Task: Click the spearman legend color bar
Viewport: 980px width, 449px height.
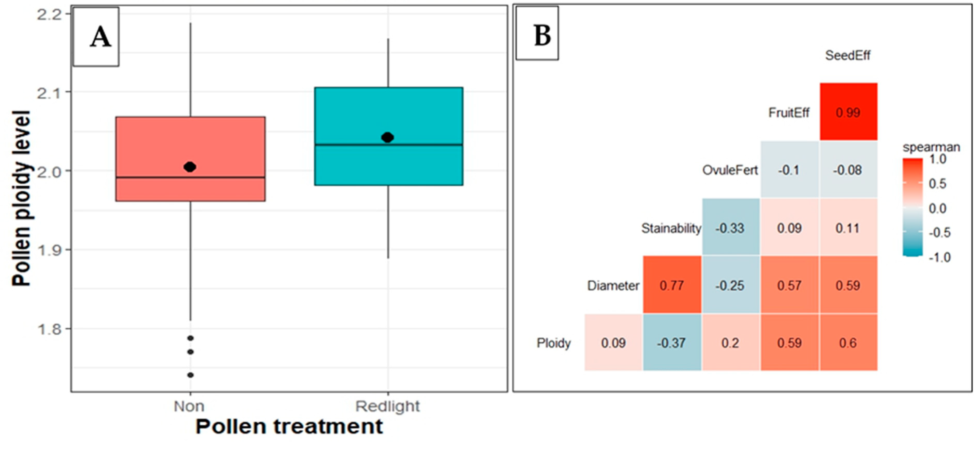Action: (912, 208)
